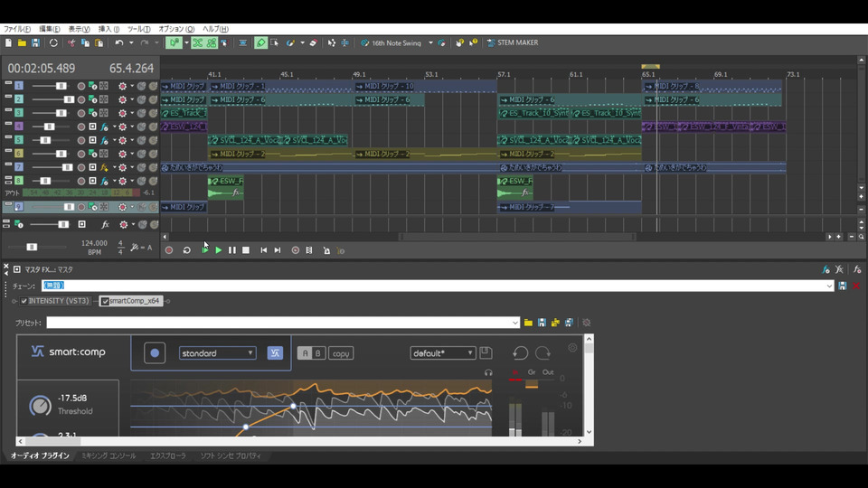Click the STEM MAKER toolbar button

[512, 42]
